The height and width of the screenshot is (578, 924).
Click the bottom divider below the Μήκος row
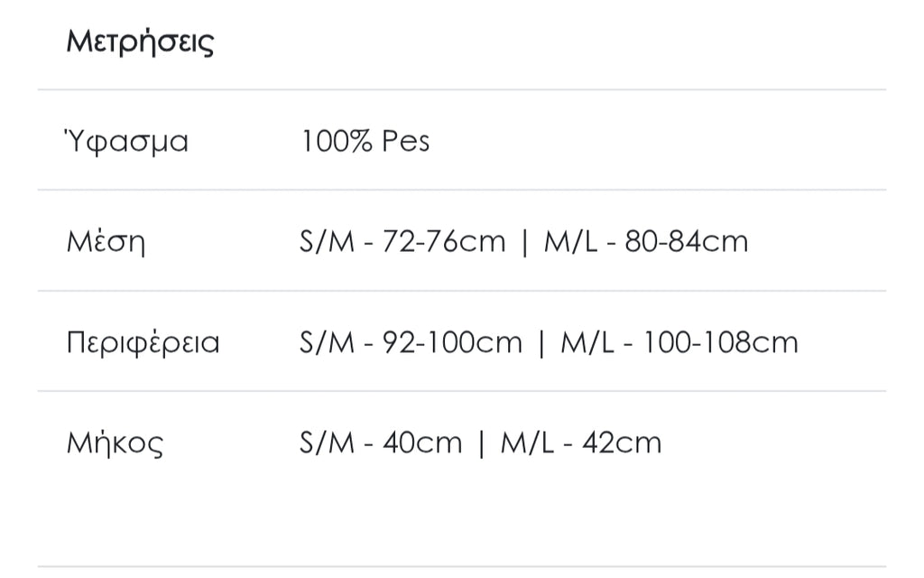click(x=462, y=567)
